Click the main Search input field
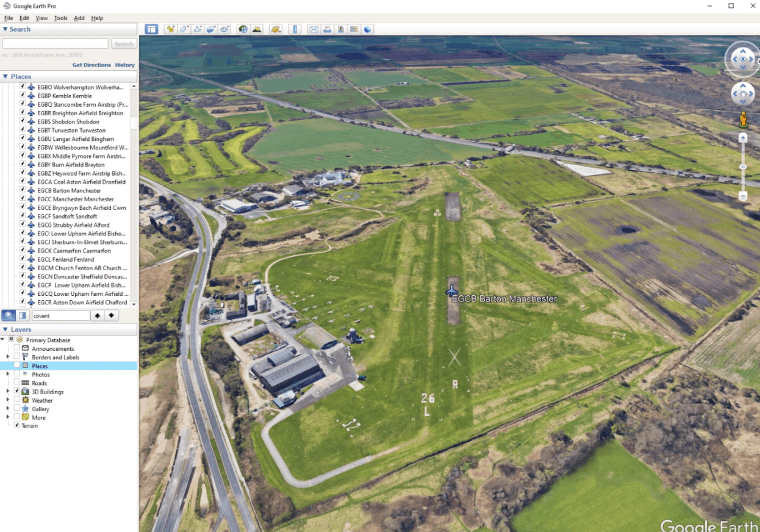Image resolution: width=760 pixels, height=532 pixels. click(x=56, y=44)
